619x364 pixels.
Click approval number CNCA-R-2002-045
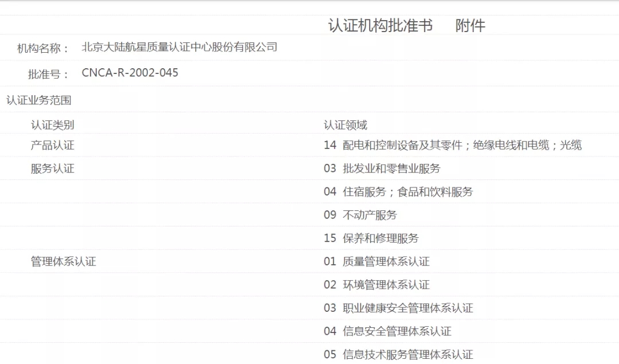point(130,73)
